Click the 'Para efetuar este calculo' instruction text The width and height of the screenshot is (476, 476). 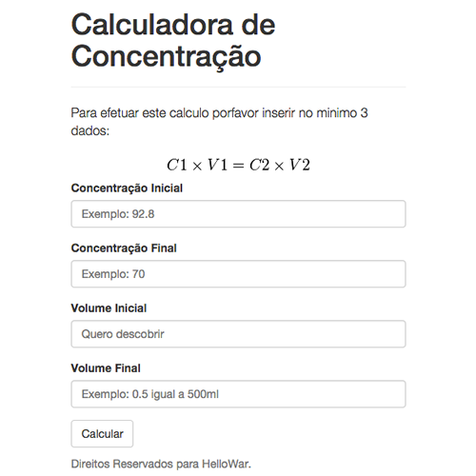[141, 113]
